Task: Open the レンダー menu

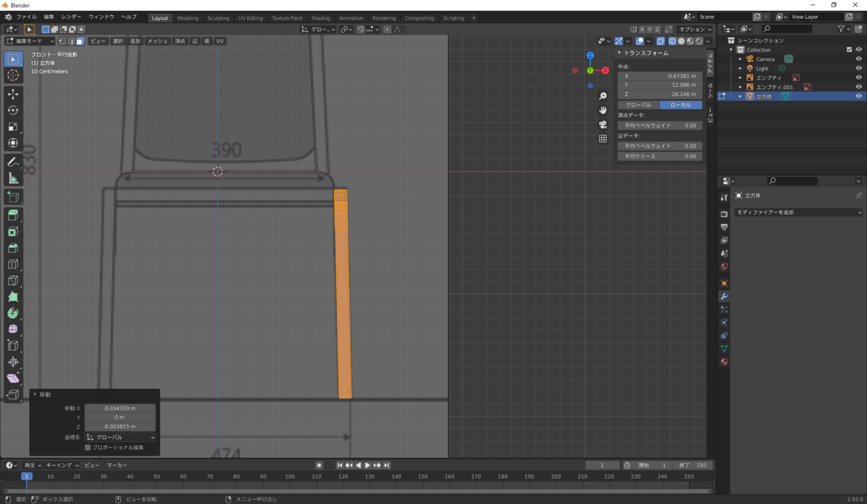Action: [72, 17]
